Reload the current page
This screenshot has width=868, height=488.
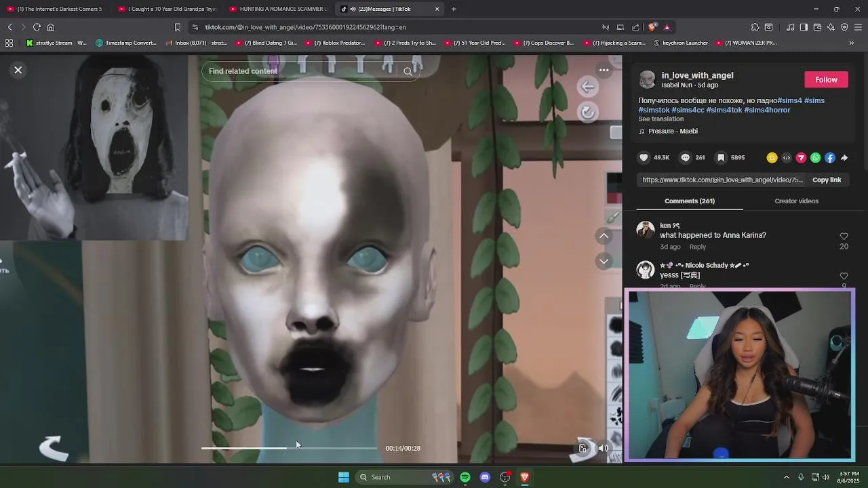[x=37, y=27]
